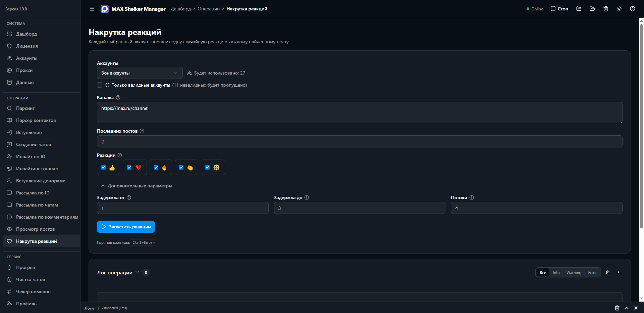Click the second folder icon in top bar
This screenshot has height=313, width=644.
[592, 9]
